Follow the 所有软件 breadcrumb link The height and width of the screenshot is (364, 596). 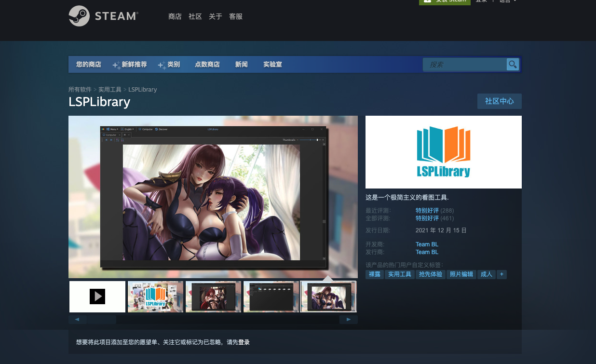tap(80, 90)
